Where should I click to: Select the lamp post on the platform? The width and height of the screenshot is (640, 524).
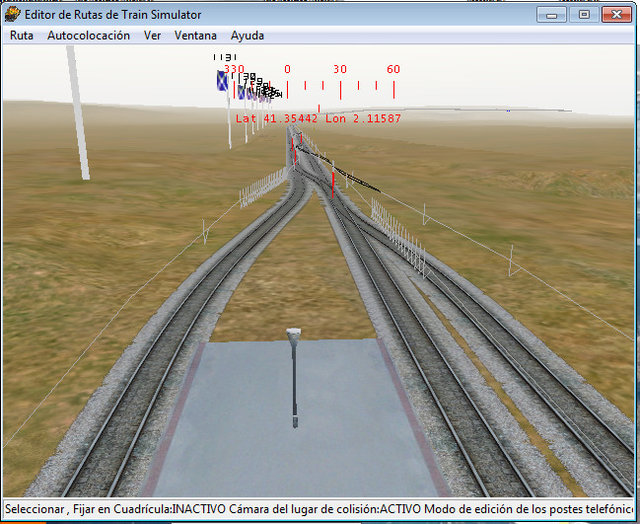point(294,375)
